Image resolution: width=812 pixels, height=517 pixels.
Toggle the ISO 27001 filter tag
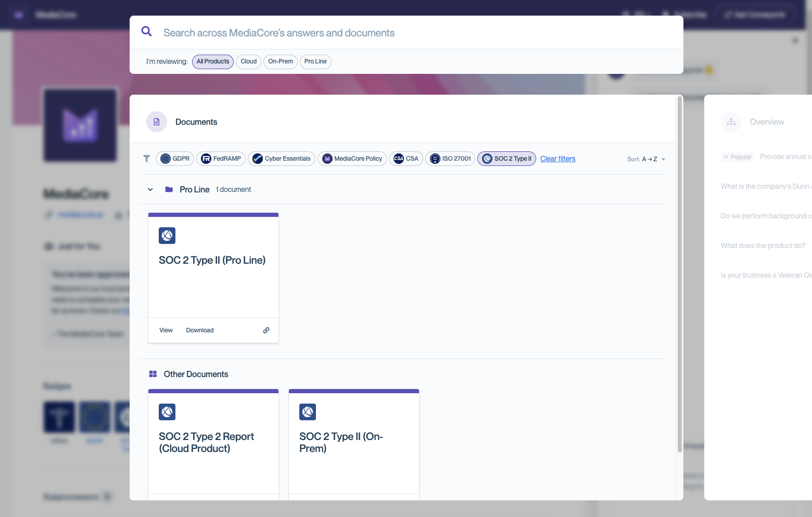[450, 159]
